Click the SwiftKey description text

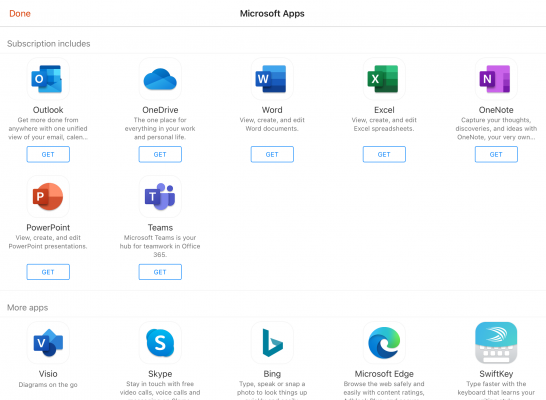pos(496,390)
